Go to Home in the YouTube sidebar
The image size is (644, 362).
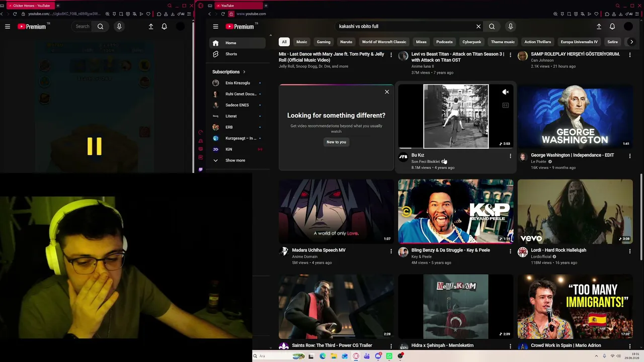238,43
